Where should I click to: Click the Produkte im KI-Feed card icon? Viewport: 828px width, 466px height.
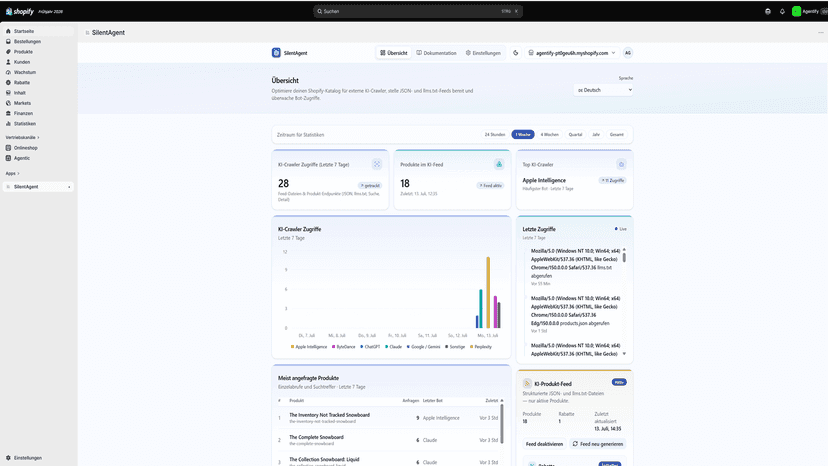(x=499, y=164)
